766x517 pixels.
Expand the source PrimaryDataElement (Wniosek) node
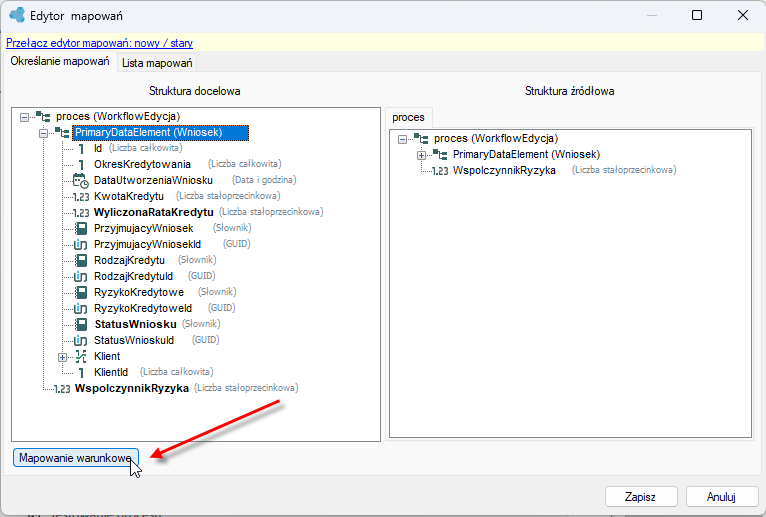click(x=421, y=156)
